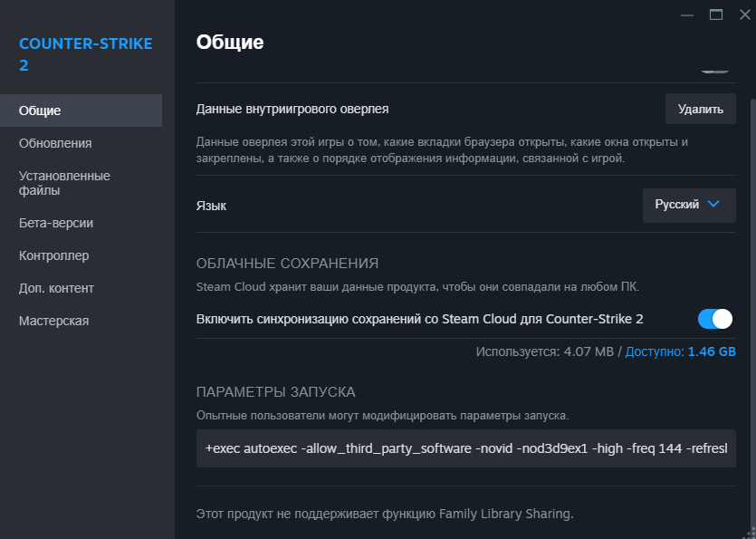
Task: Click the partially hidden toggle at top
Action: coord(715,71)
